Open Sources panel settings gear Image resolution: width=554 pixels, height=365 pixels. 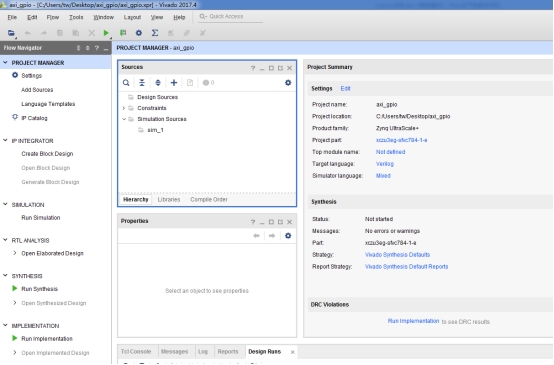pyautogui.click(x=288, y=83)
